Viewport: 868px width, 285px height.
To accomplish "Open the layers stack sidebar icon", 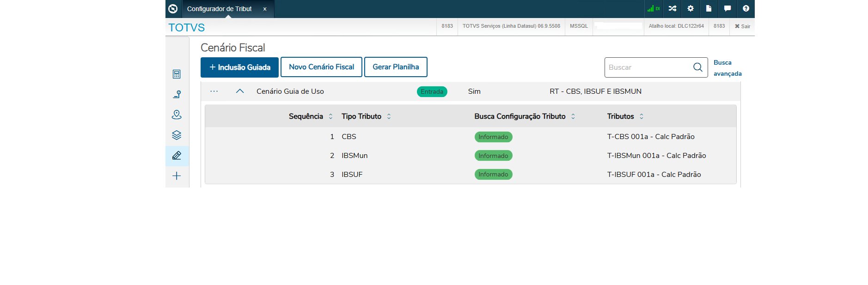I will [x=177, y=135].
